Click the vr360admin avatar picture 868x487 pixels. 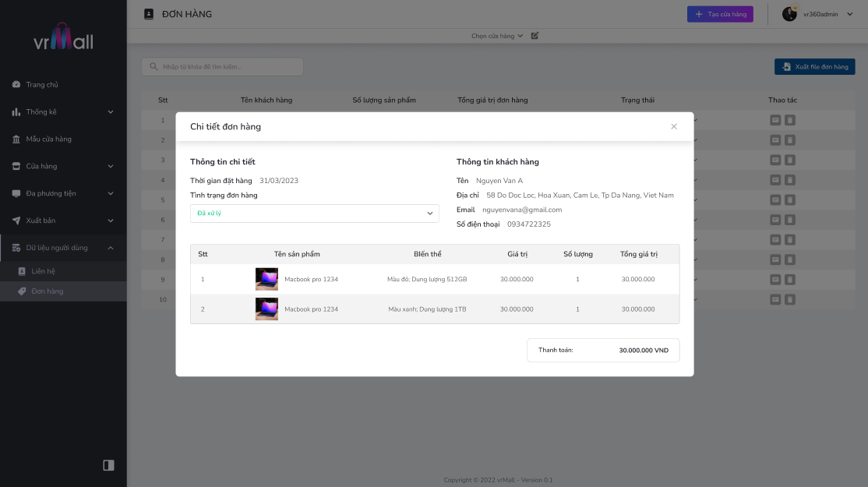[x=789, y=14]
